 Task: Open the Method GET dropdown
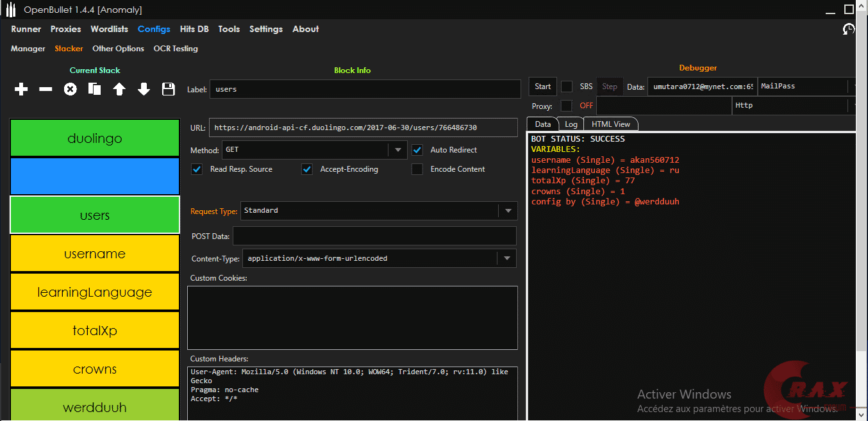pyautogui.click(x=397, y=150)
